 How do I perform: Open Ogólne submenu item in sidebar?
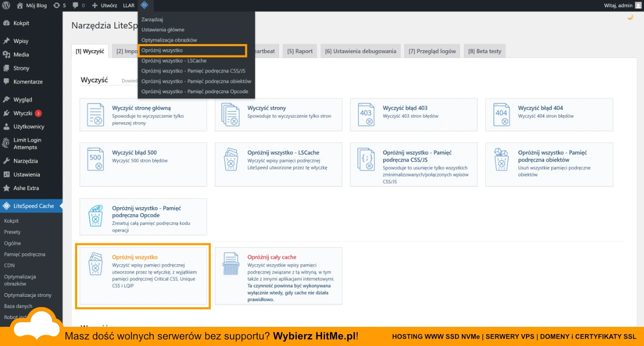click(12, 243)
